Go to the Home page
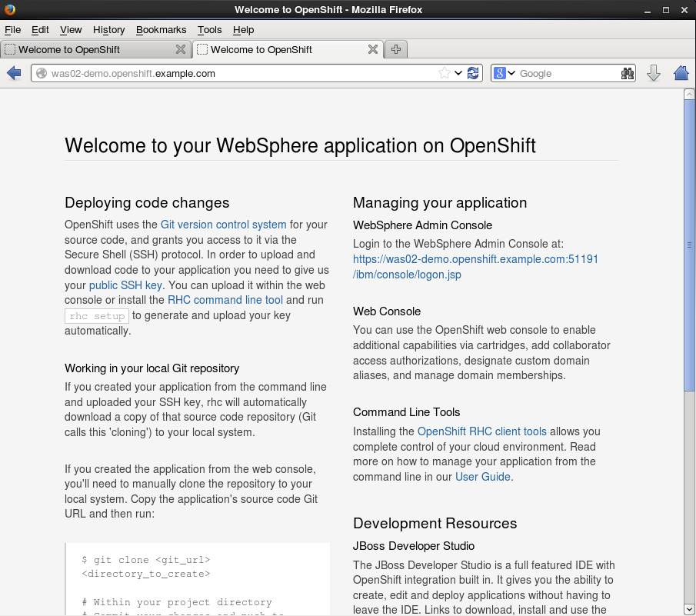 tap(681, 73)
